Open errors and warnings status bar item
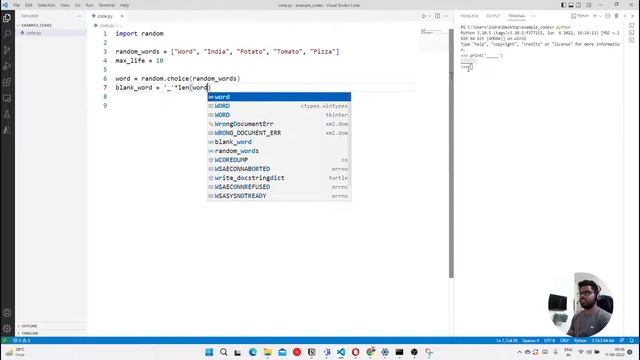The width and height of the screenshot is (640, 360). click(x=22, y=340)
